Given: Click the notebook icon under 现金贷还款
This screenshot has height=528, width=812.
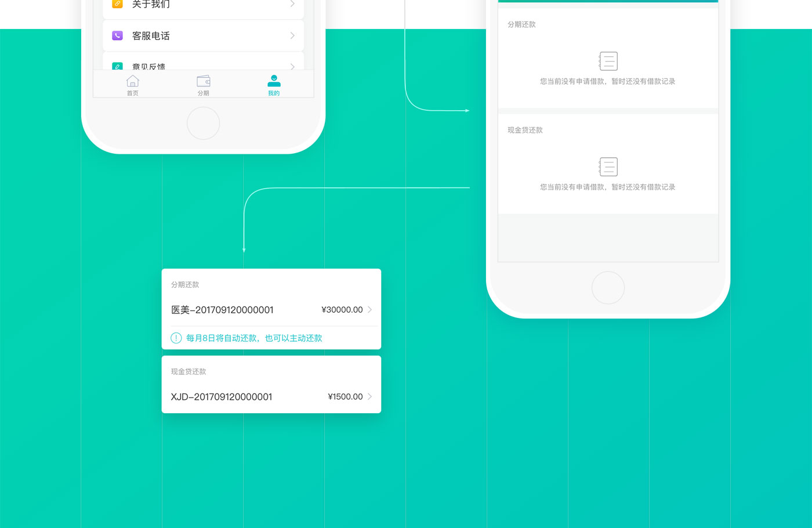Looking at the screenshot, I should tap(608, 167).
